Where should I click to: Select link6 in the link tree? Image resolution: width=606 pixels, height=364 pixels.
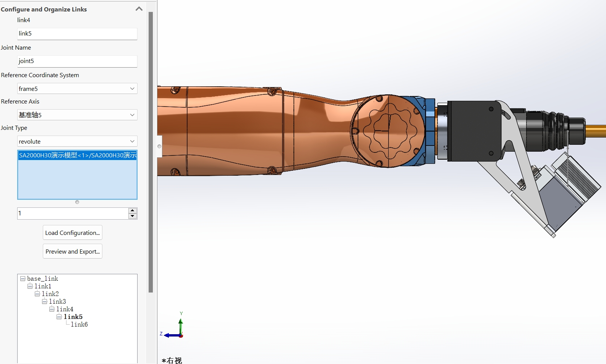[79, 325]
